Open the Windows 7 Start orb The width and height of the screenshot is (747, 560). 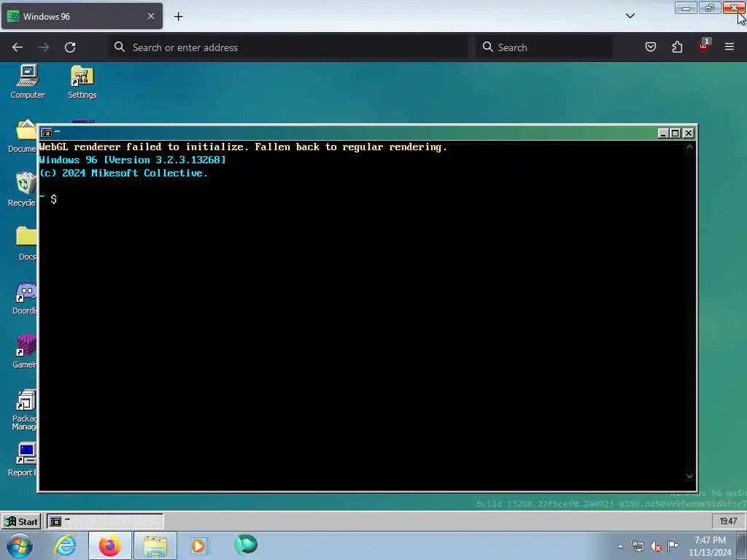pyautogui.click(x=20, y=545)
